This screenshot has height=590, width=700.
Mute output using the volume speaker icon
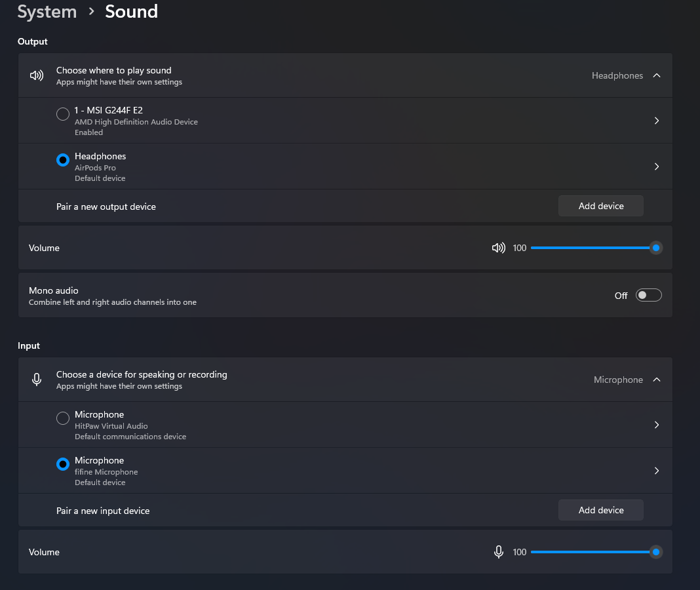(498, 248)
